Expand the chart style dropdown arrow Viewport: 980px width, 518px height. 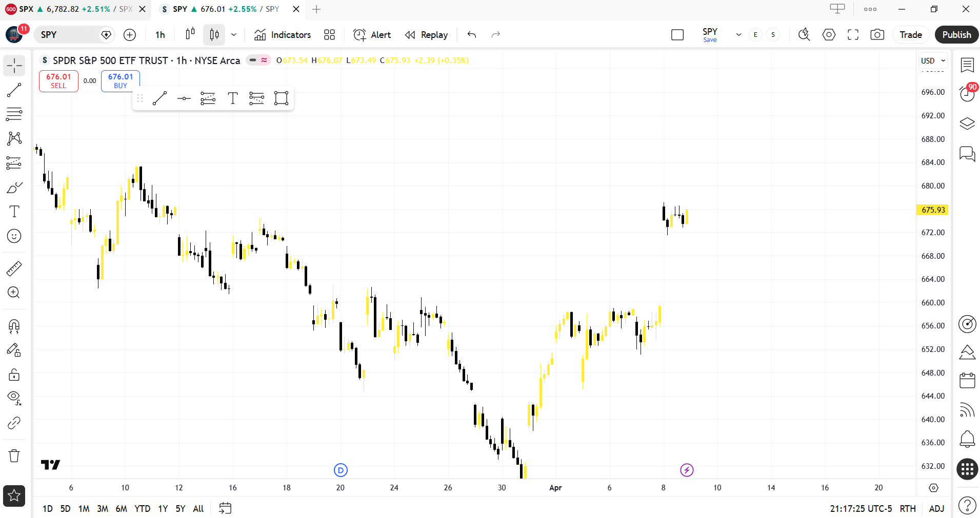(x=234, y=35)
